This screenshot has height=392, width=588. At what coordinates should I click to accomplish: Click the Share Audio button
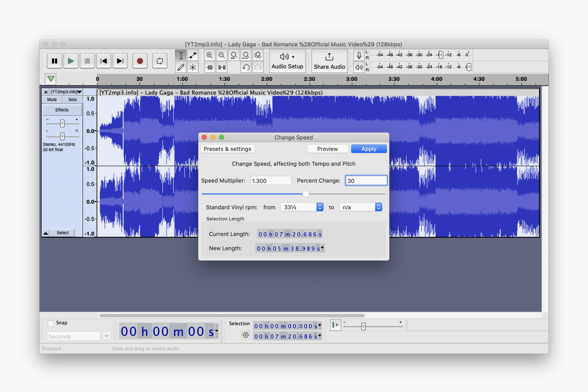[329, 61]
